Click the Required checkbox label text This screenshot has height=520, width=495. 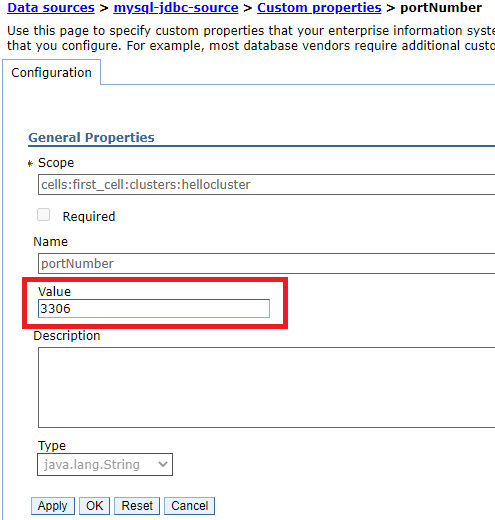89,216
